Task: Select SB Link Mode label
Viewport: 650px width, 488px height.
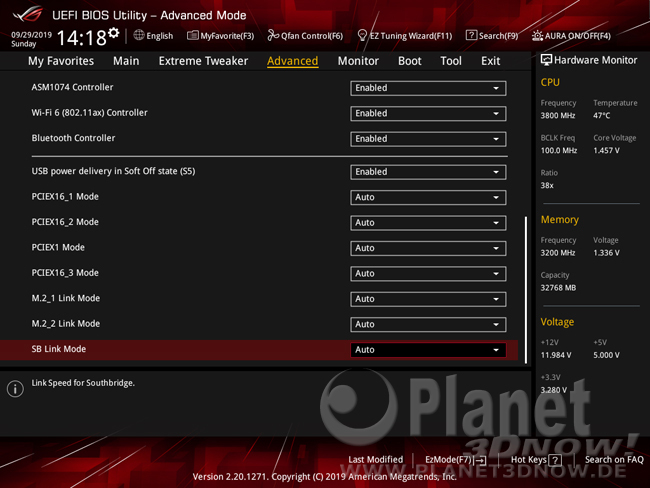Action: [59, 349]
